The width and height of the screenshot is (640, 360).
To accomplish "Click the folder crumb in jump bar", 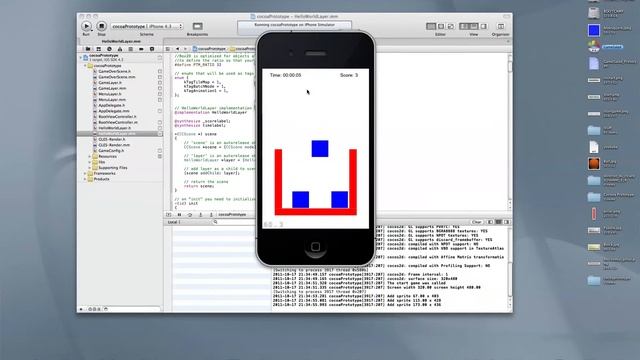I will pos(243,49).
